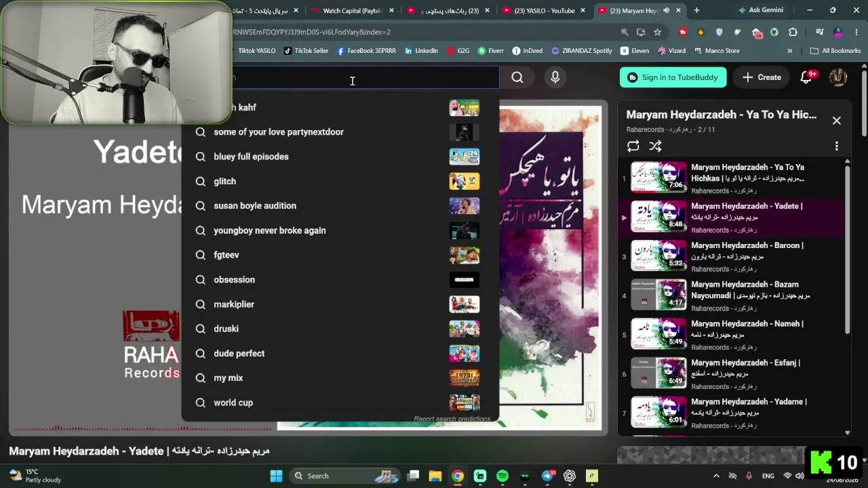This screenshot has height=488, width=868.
Task: Toggle loop playlist
Action: 633,146
